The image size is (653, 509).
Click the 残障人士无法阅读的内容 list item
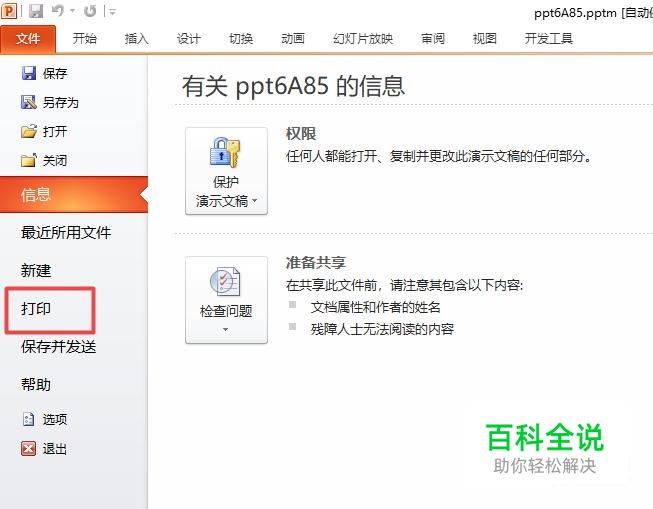tap(382, 329)
